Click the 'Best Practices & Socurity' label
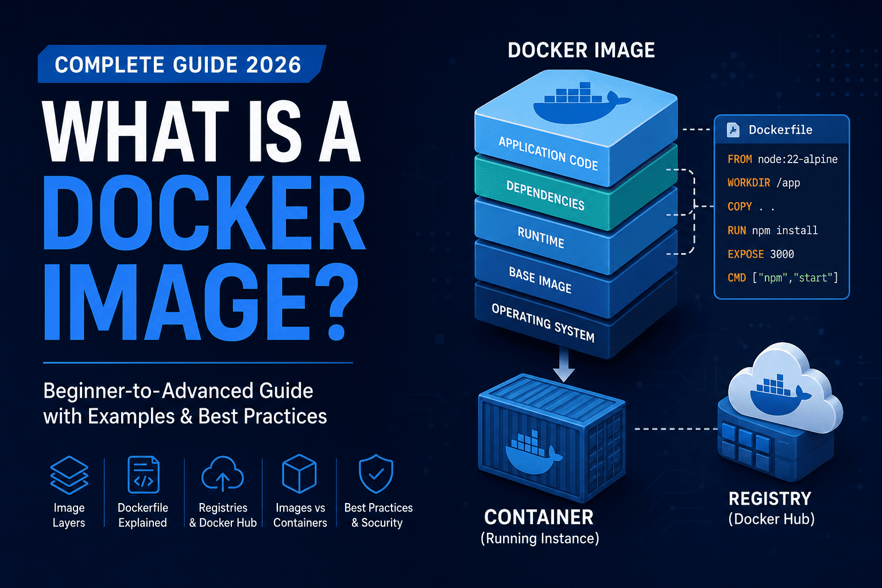 point(378,515)
